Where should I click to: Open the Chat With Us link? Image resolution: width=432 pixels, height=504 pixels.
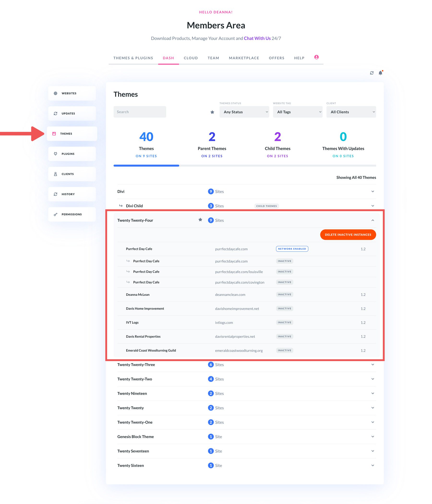[x=257, y=38]
